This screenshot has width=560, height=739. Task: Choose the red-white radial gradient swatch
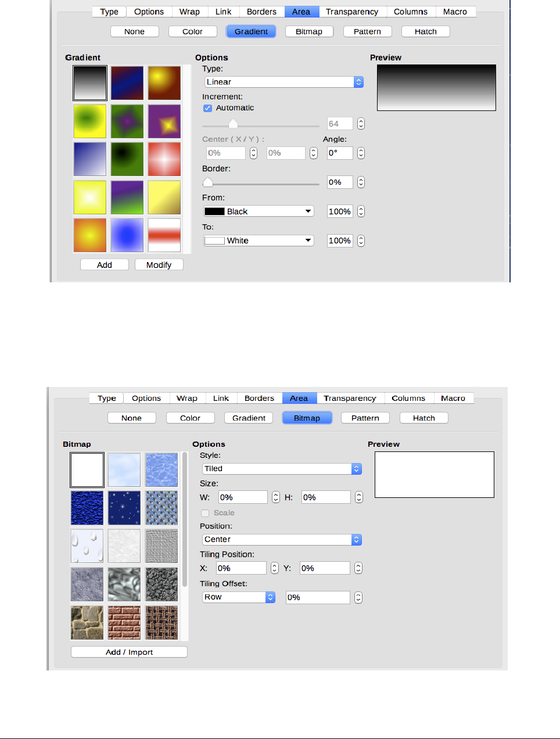pos(164,159)
